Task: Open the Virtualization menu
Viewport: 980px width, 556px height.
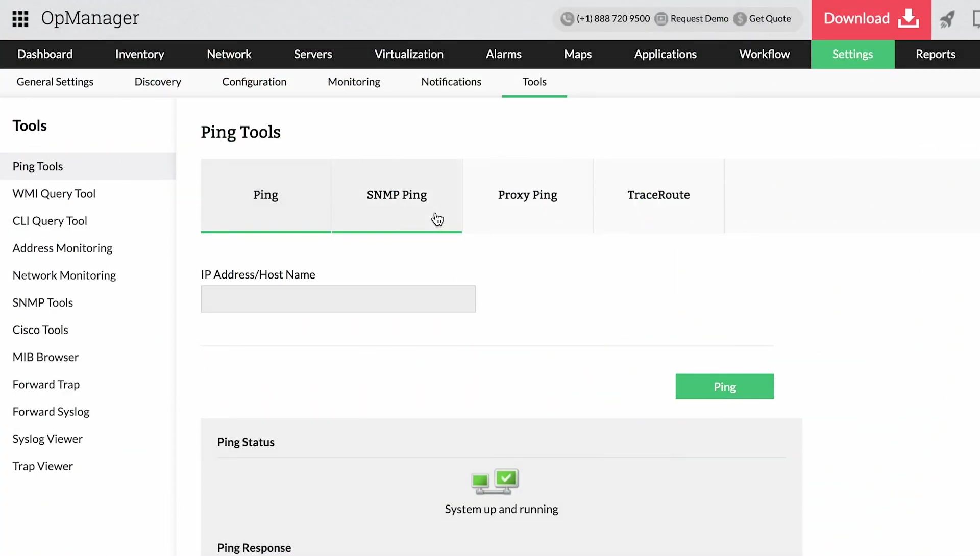Action: click(x=409, y=54)
